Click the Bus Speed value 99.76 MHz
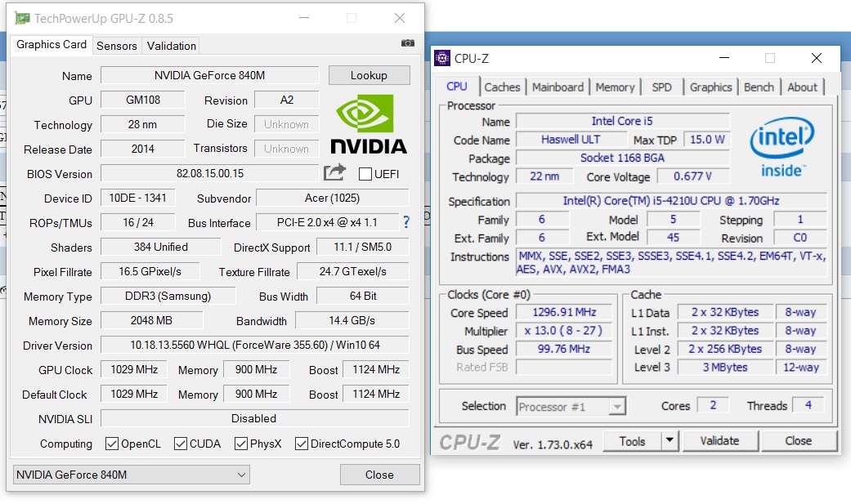Image resolution: width=851 pixels, height=504 pixels. pyautogui.click(x=564, y=349)
